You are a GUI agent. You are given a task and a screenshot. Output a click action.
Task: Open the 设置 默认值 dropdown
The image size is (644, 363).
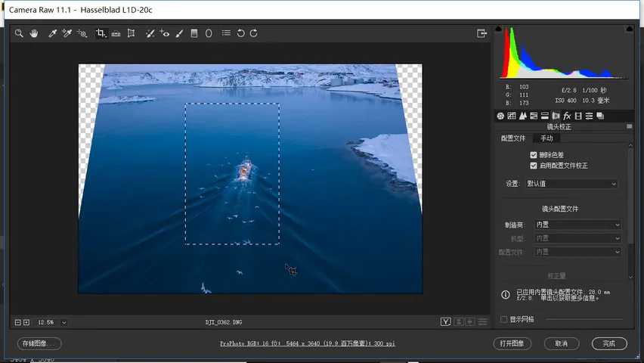[571, 184]
